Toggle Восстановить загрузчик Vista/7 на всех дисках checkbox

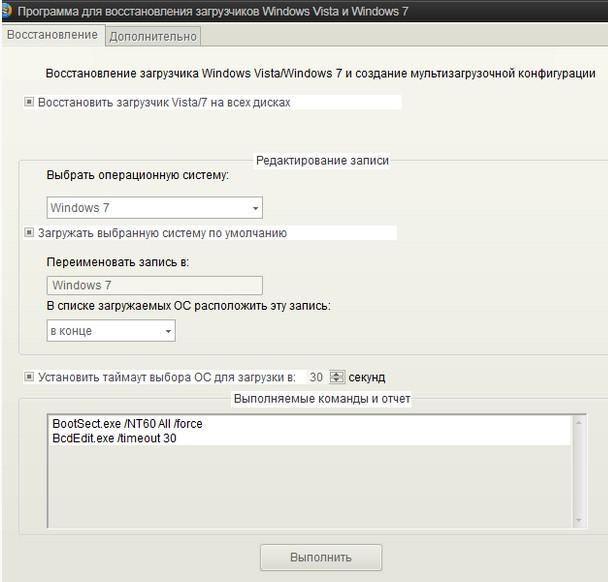tap(29, 102)
